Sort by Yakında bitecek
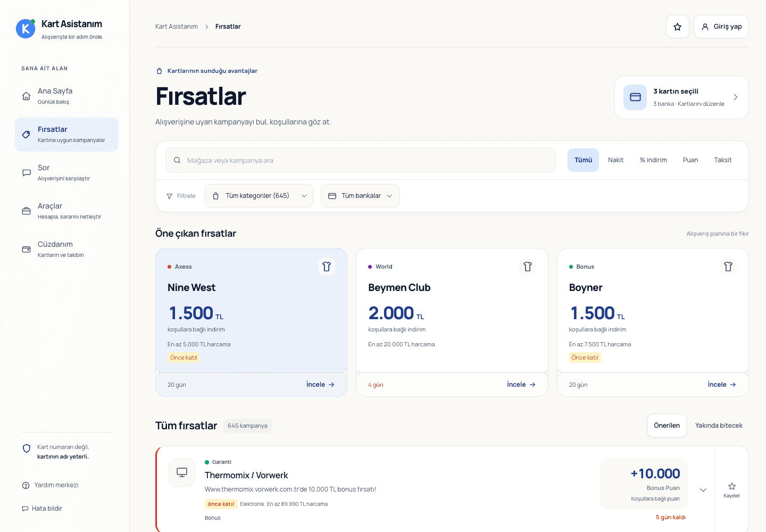This screenshot has height=532, width=766. click(x=719, y=426)
